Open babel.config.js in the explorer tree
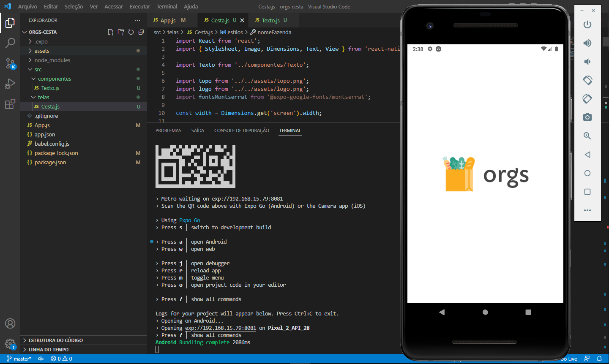This screenshot has width=609, height=364. pyautogui.click(x=84, y=144)
